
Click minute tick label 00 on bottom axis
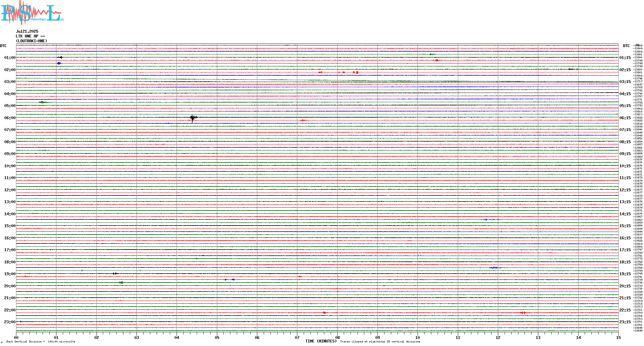pos(16,337)
